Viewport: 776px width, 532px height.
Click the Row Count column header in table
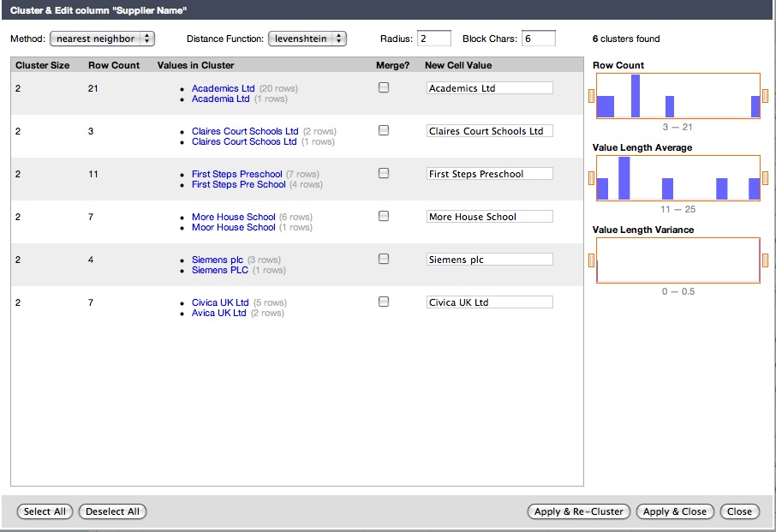[114, 65]
